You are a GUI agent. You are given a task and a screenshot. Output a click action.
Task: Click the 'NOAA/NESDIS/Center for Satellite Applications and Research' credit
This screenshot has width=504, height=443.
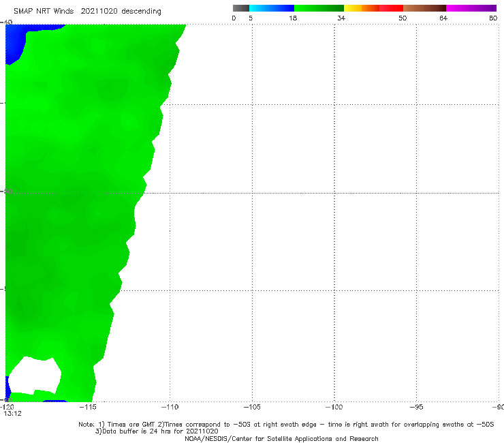click(x=281, y=438)
